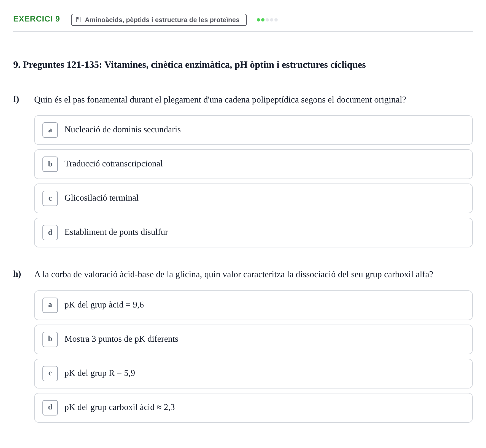Select letter box a for Nucleació de dominis
This screenshot has height=448, width=486.
[x=50, y=130]
